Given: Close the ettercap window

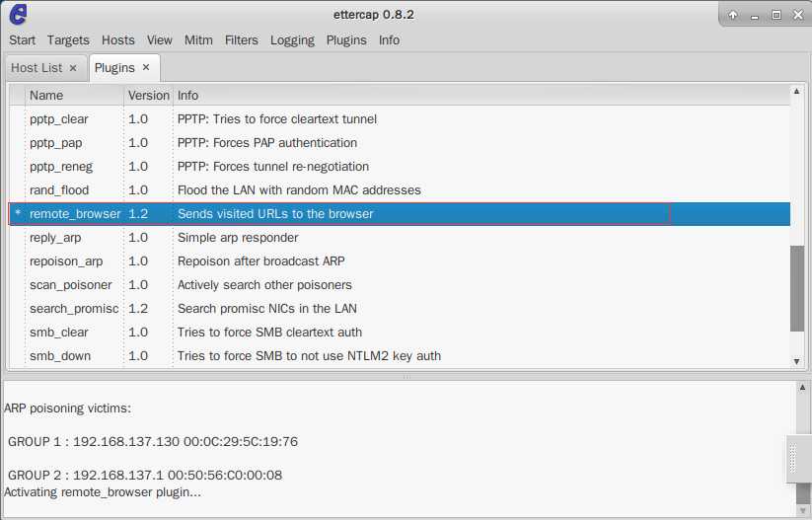Looking at the screenshot, I should [x=798, y=15].
